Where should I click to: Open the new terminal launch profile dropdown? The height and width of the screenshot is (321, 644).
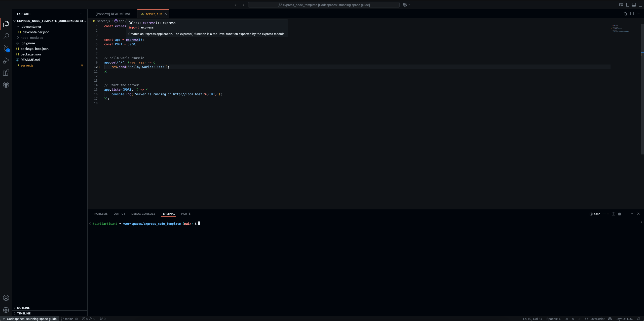point(608,214)
